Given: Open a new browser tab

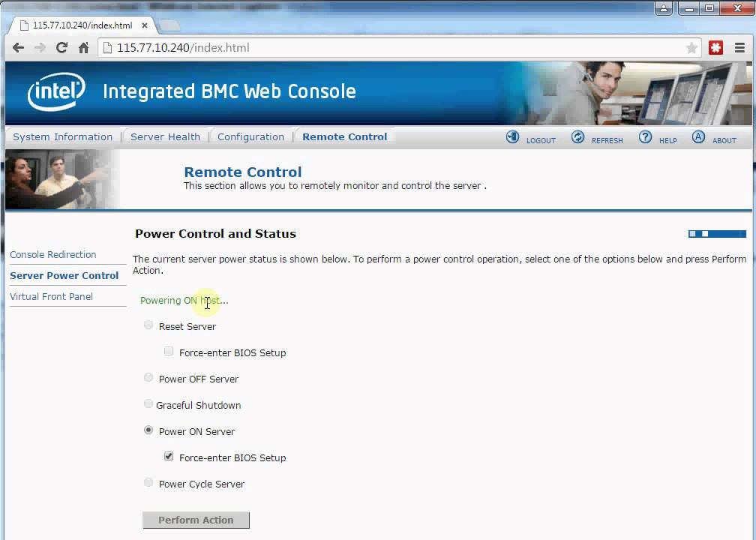Looking at the screenshot, I should [169, 25].
